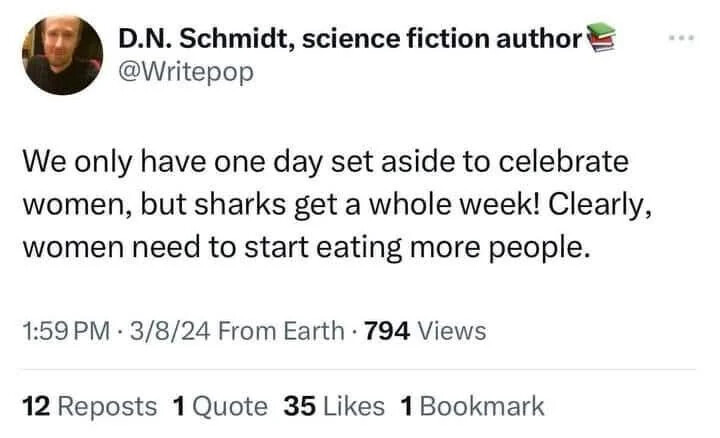Open D.N. Schmidt's profile avatar photo
720x438 pixels.
pos(61,57)
